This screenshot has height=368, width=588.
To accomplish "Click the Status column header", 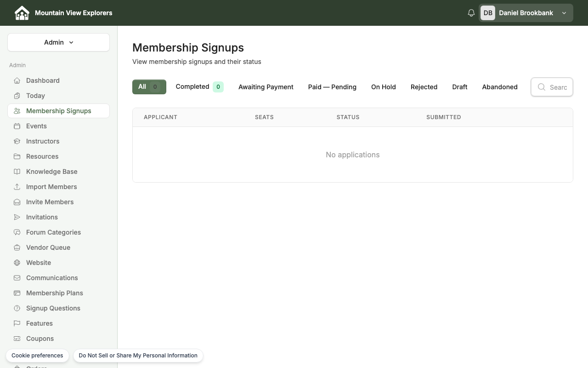I will 348,117.
